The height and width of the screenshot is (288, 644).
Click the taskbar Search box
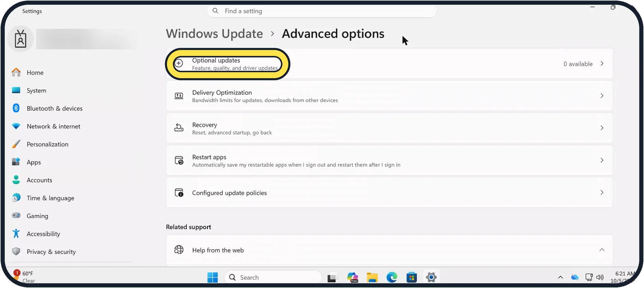(273, 278)
